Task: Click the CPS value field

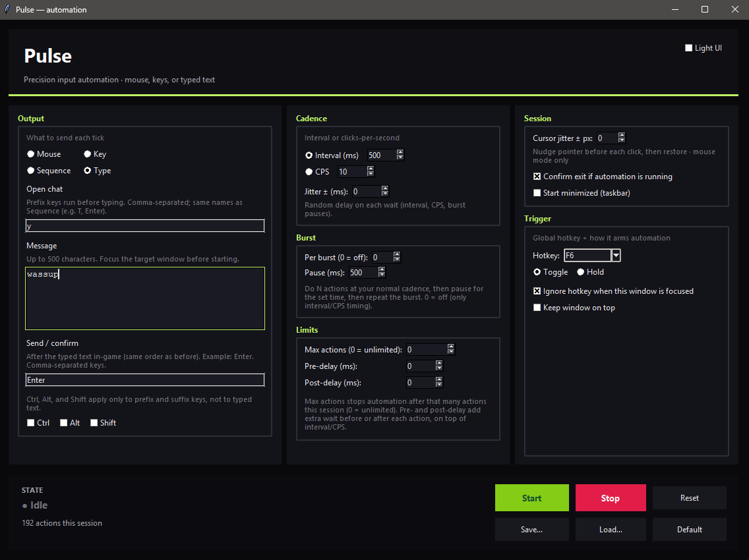Action: point(352,171)
